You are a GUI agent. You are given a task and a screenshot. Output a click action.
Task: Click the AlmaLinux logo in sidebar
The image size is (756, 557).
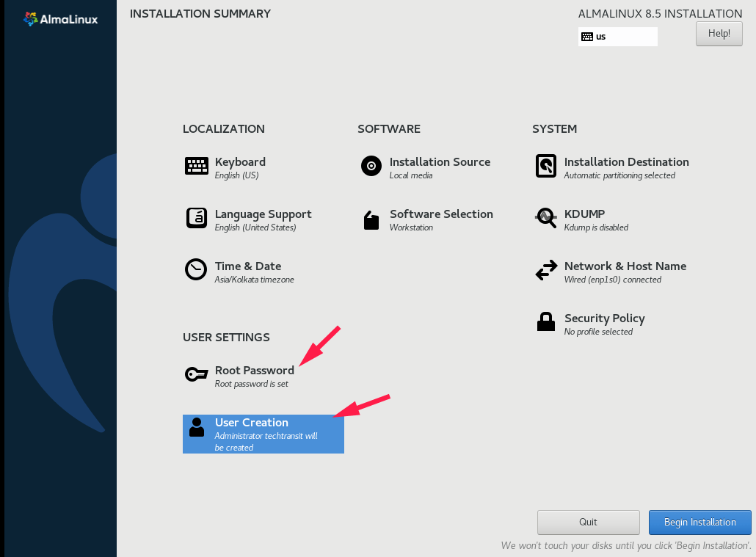point(61,19)
